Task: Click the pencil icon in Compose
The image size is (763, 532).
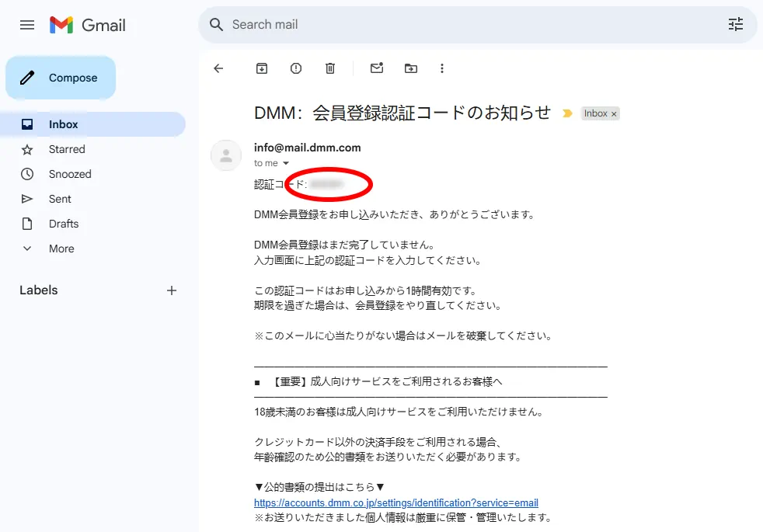Action: click(27, 78)
